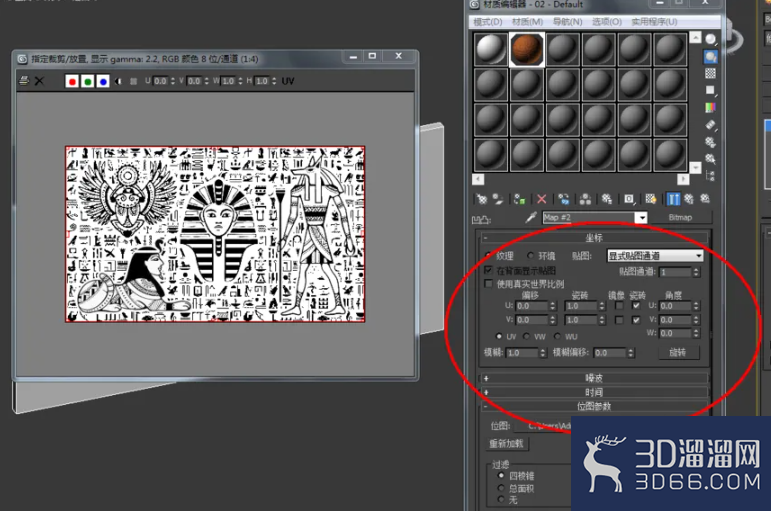This screenshot has width=771, height=511.
Task: Uncheck 在背面显示贴图 checkbox
Action: (x=488, y=270)
